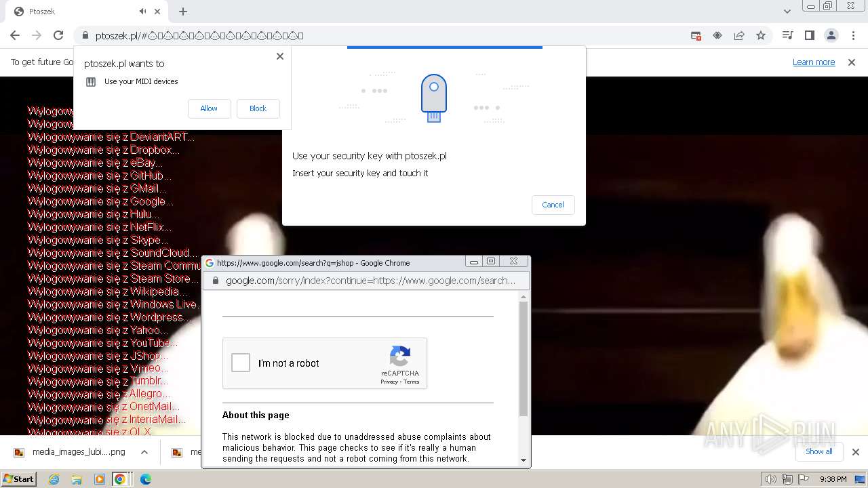This screenshot has height=488, width=868.
Task: Reload the ptoszek.pl page
Action: 58,35
